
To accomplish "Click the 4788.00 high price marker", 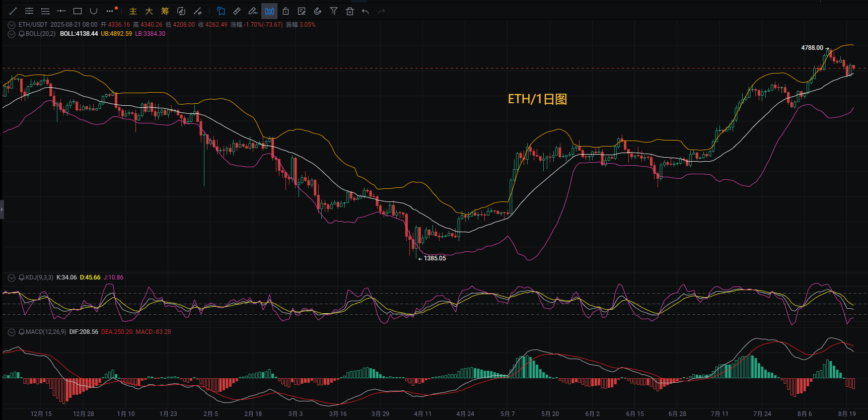I will (812, 48).
